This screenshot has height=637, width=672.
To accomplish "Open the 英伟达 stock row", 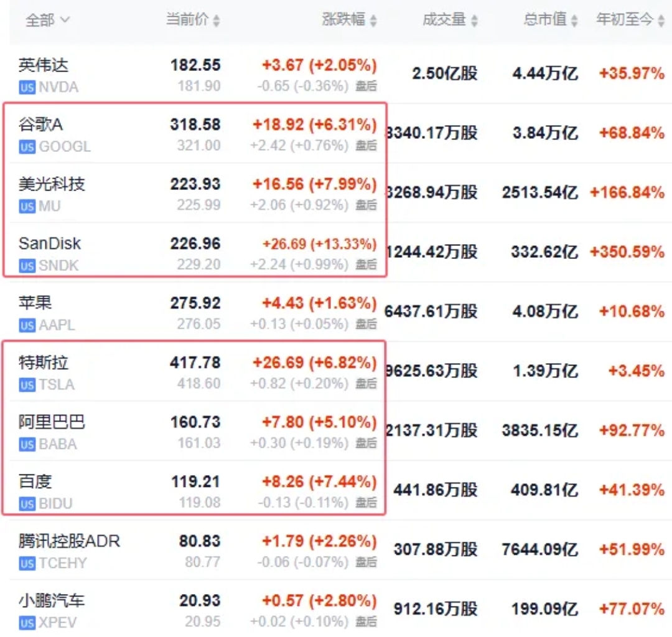I will pos(44,65).
